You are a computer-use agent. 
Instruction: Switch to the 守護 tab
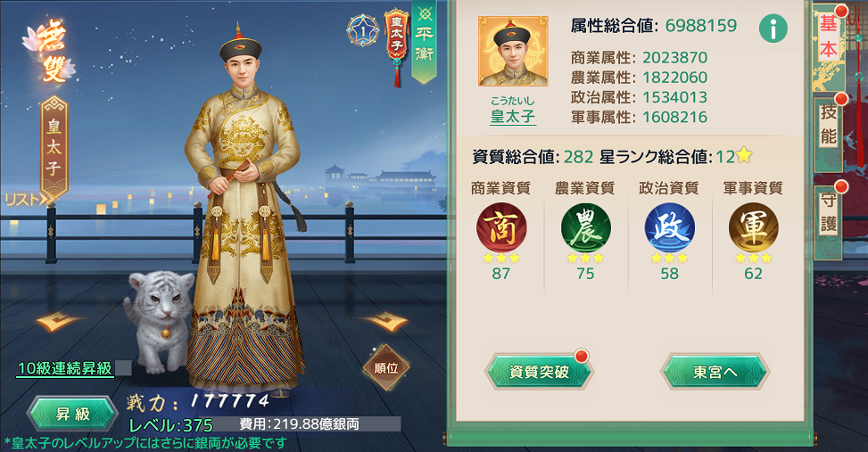[x=829, y=211]
